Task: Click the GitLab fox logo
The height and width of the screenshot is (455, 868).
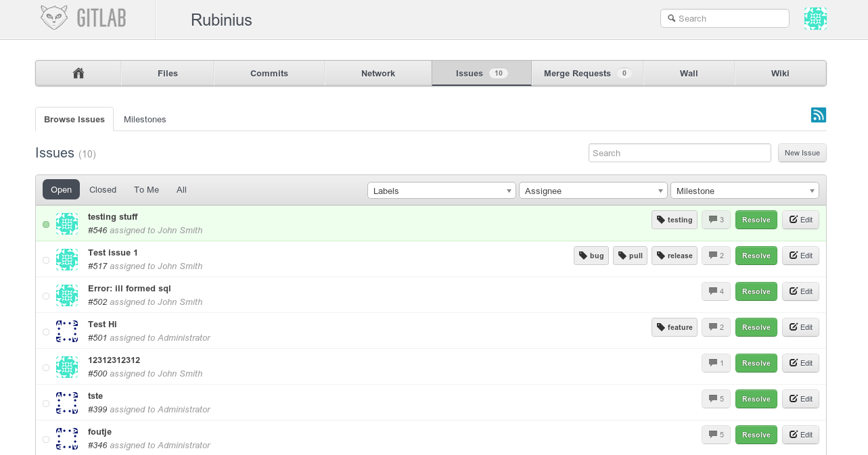Action: [54, 18]
